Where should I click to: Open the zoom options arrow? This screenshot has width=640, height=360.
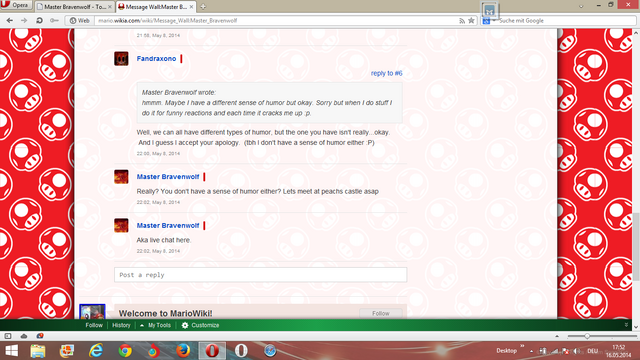pyautogui.click(x=557, y=336)
